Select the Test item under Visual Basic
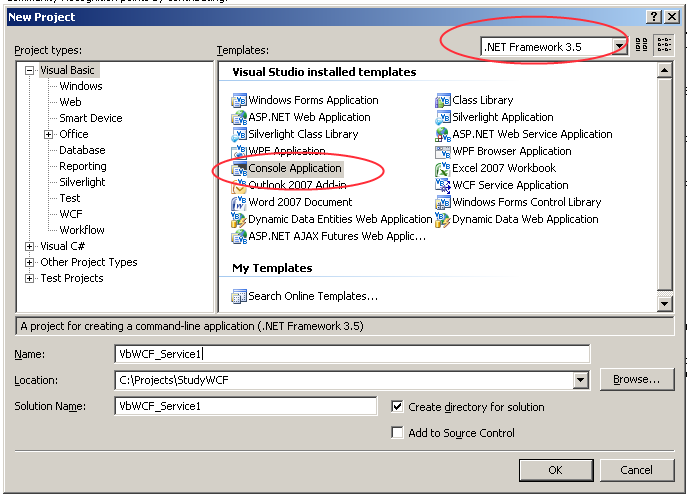Screen dimensions: 687x494 tap(70, 198)
